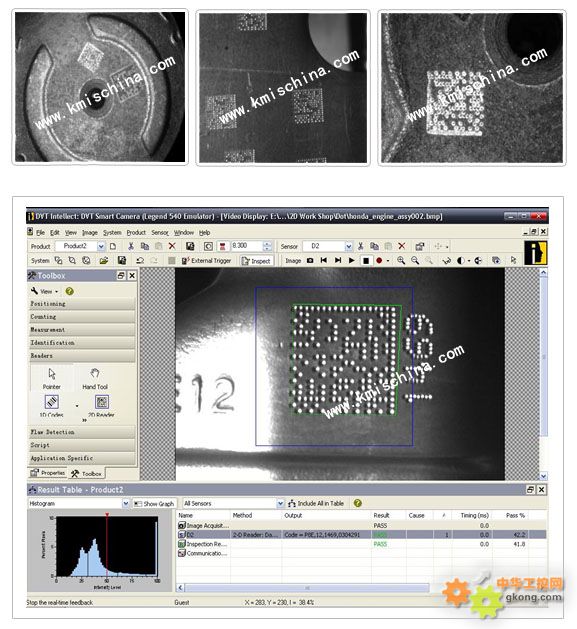Click the exposure value field showing 8.300

[x=247, y=246]
